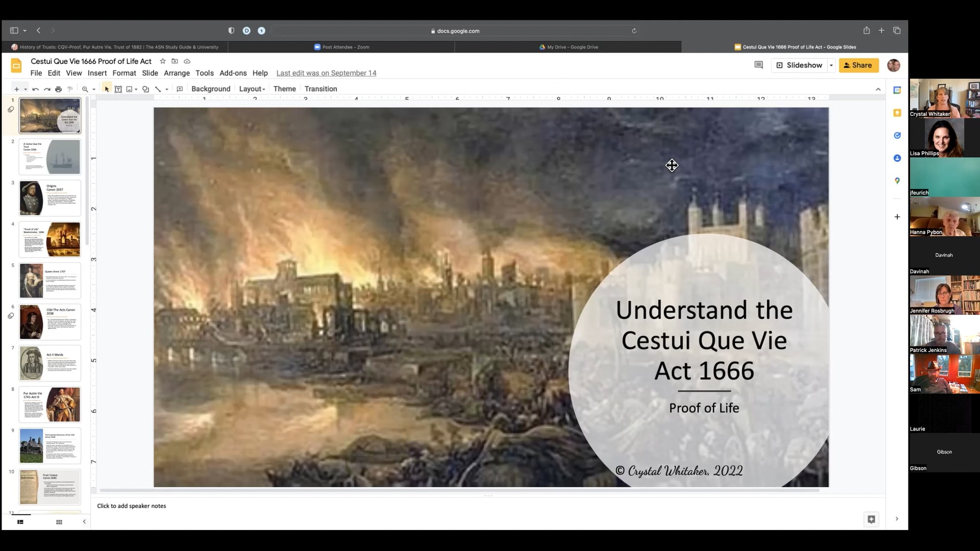The width and height of the screenshot is (980, 551).
Task: Open the Google Keep side panel
Action: [897, 113]
